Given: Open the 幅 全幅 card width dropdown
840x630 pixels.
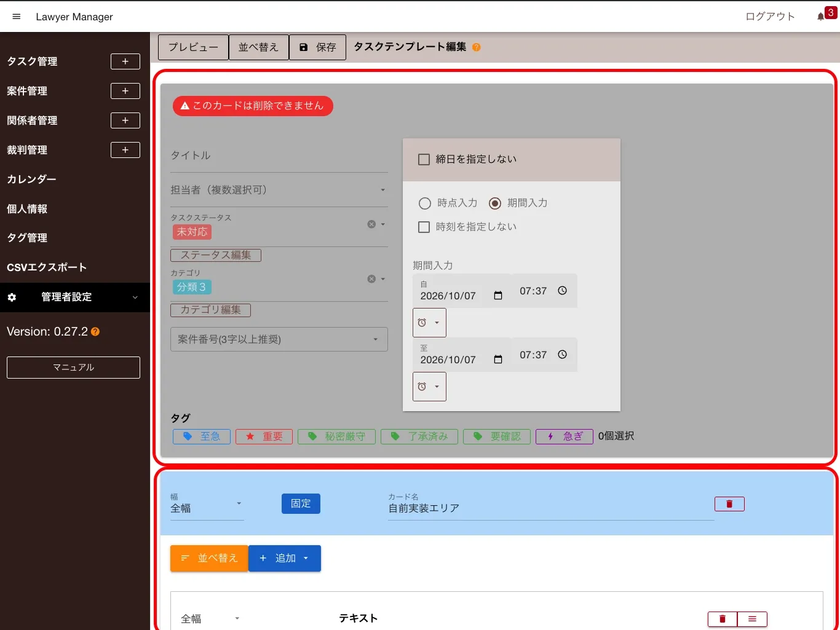Looking at the screenshot, I should [207, 505].
